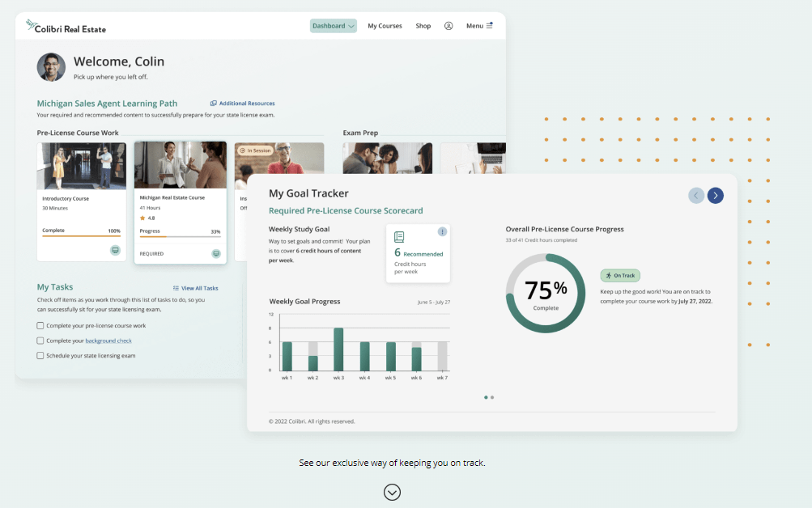Open the Dashboard dropdown menu
812x508 pixels.
pos(333,26)
